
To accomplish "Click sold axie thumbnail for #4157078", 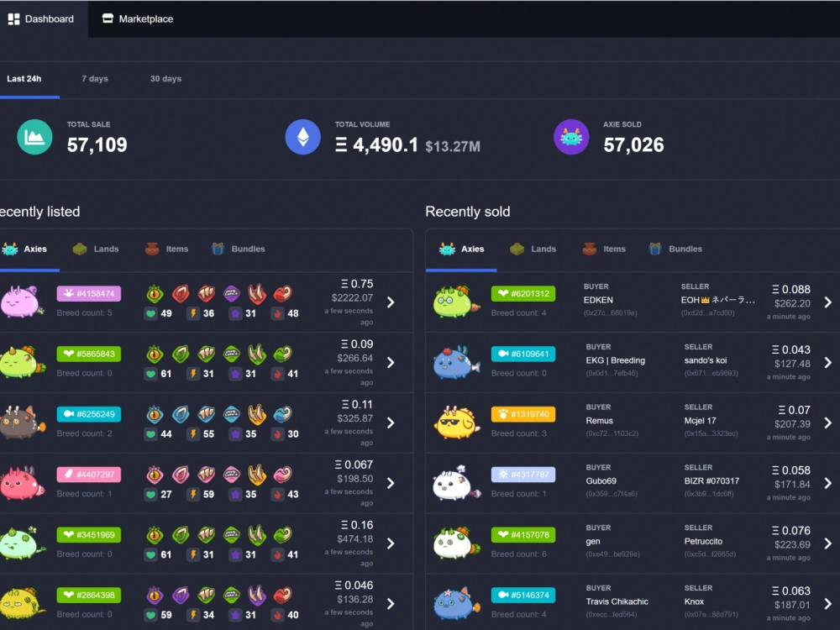I will pos(456,543).
